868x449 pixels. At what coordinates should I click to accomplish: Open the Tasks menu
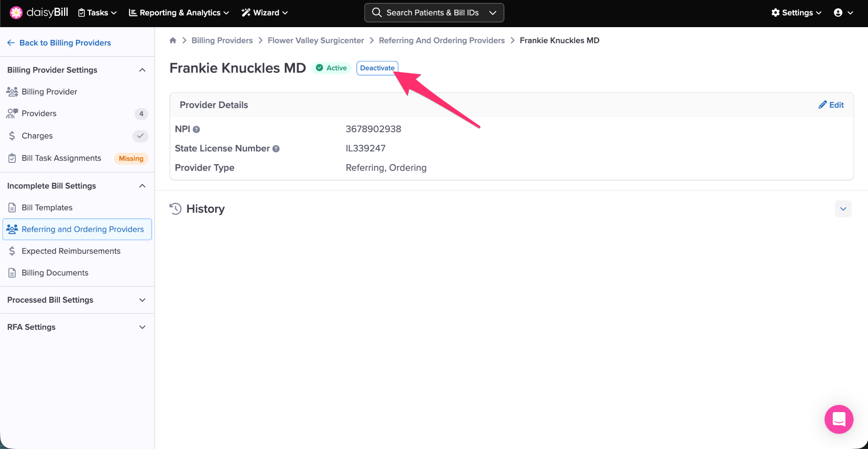coord(97,13)
